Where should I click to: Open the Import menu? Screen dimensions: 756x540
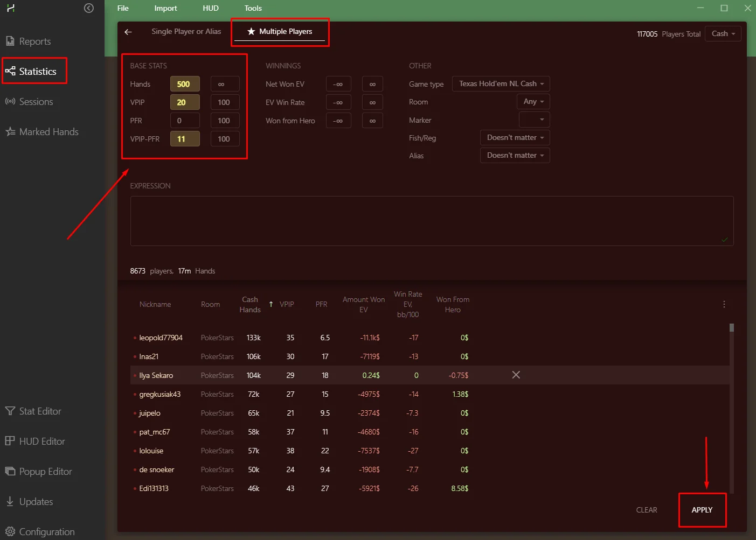pos(165,8)
